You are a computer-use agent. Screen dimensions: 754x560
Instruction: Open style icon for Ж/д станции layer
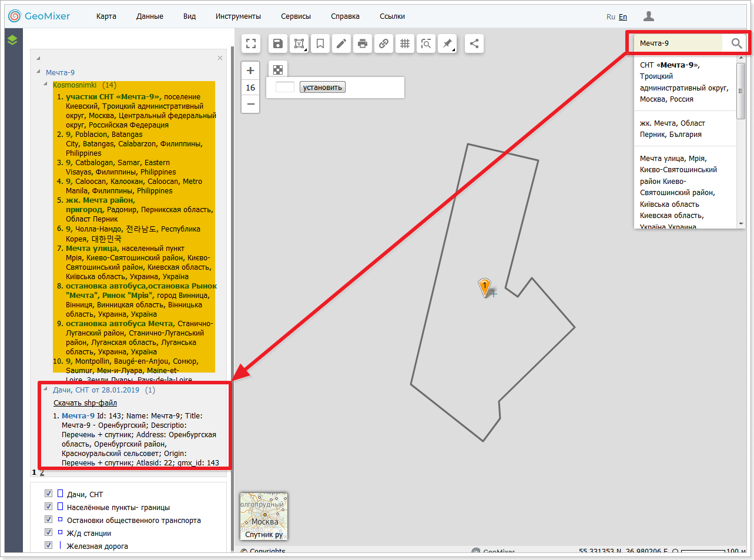tap(60, 532)
